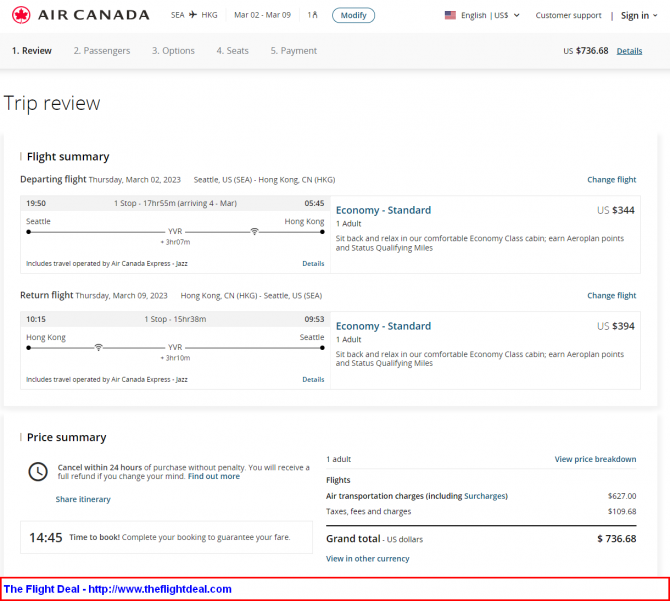This screenshot has width=670, height=601.
Task: Click the HKG destination code in the header
Action: (209, 15)
